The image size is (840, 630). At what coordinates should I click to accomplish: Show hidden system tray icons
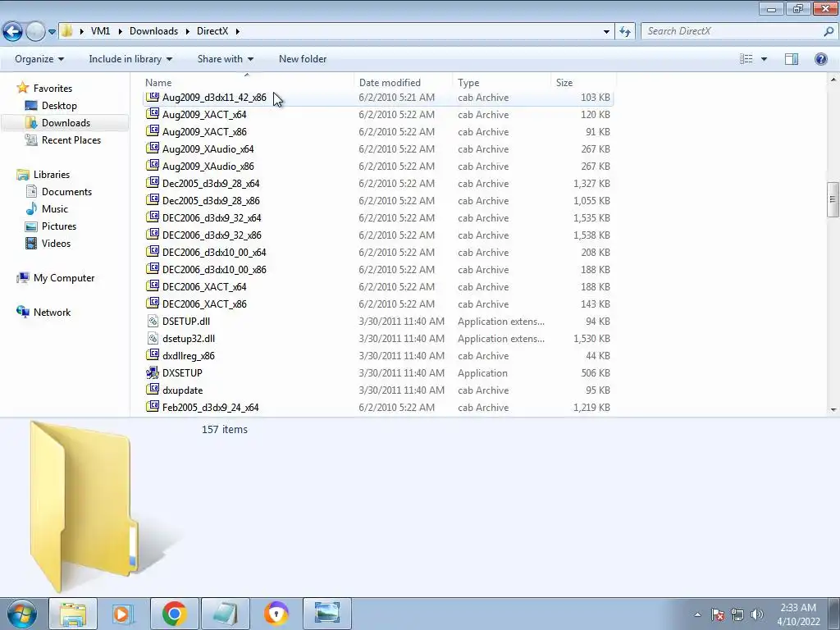697,614
